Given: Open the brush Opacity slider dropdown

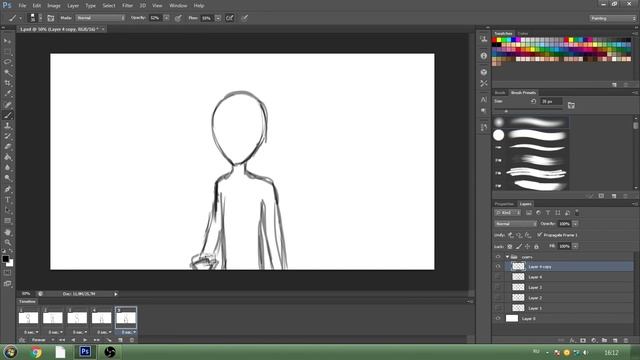Looking at the screenshot, I should 167,18.
